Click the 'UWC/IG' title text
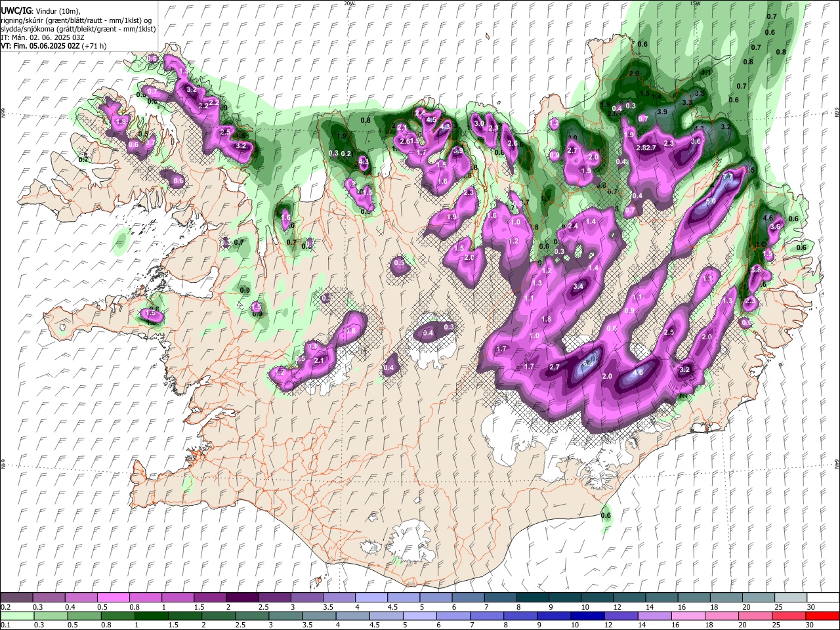This screenshot has width=840, height=630. [x=16, y=11]
